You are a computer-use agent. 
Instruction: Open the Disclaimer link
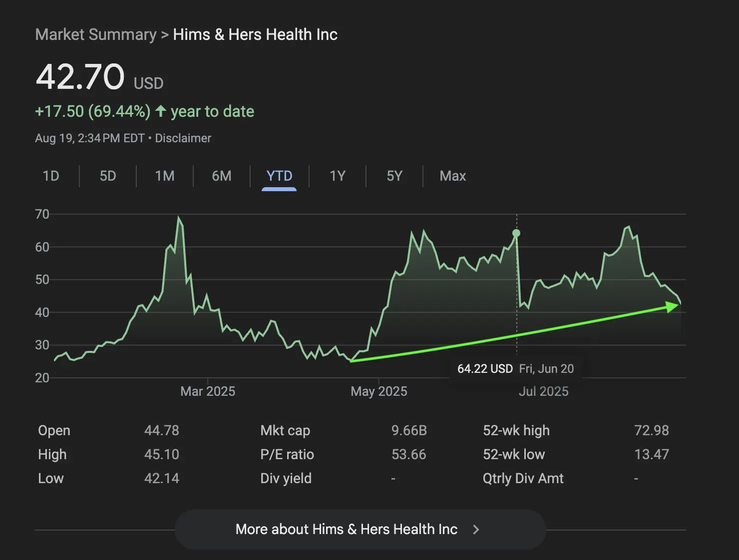183,138
